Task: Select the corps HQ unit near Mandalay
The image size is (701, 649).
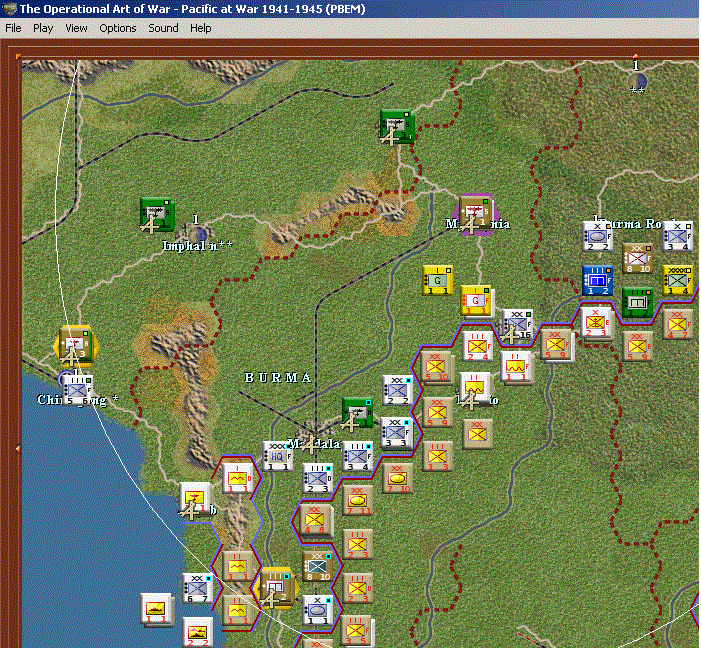Action: point(277,456)
